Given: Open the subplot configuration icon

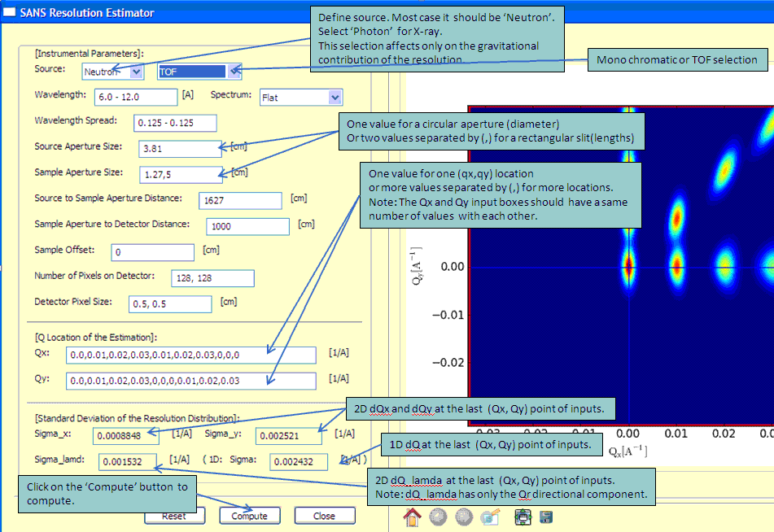Looking at the screenshot, I should point(489,517).
